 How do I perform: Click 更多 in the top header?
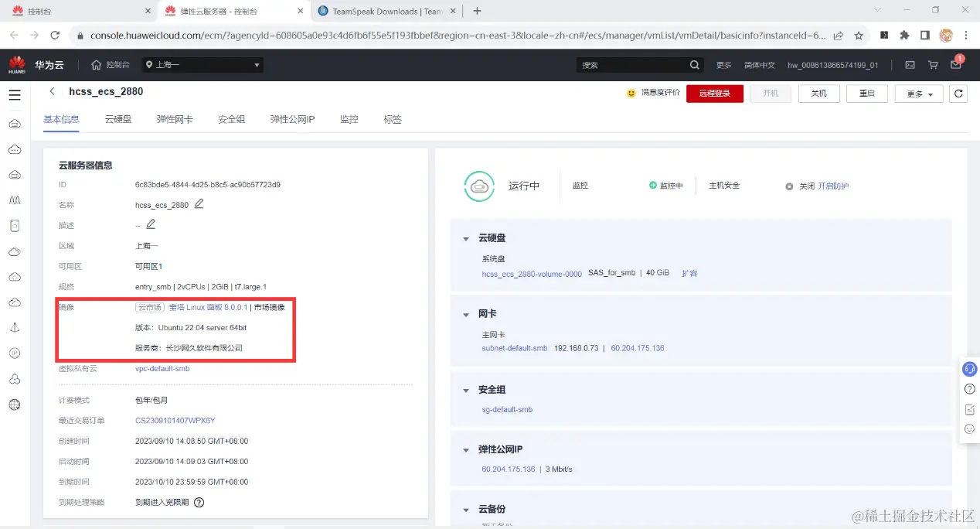[723, 65]
